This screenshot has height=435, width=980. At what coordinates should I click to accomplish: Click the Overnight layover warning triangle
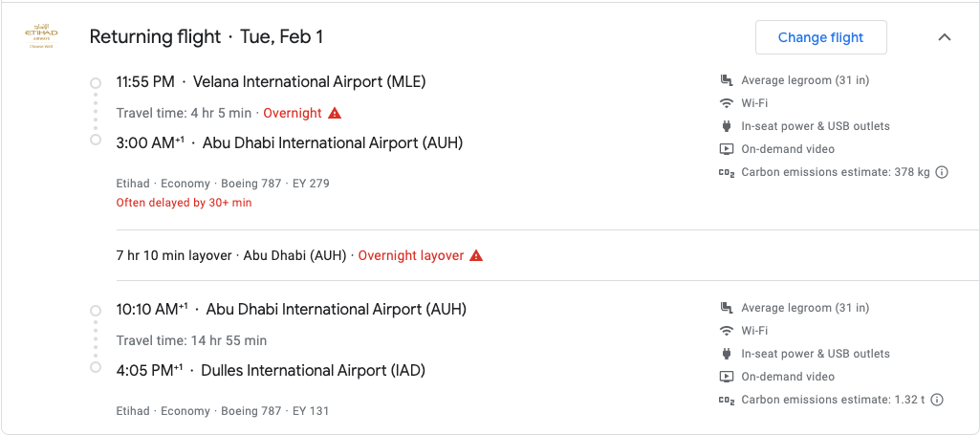pos(476,255)
